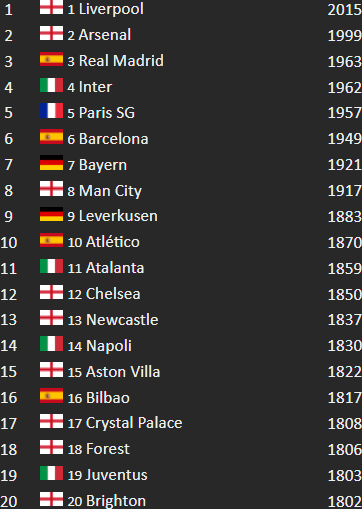
Task: Click Aston Villa's rating value 1822
Action: pos(345,372)
